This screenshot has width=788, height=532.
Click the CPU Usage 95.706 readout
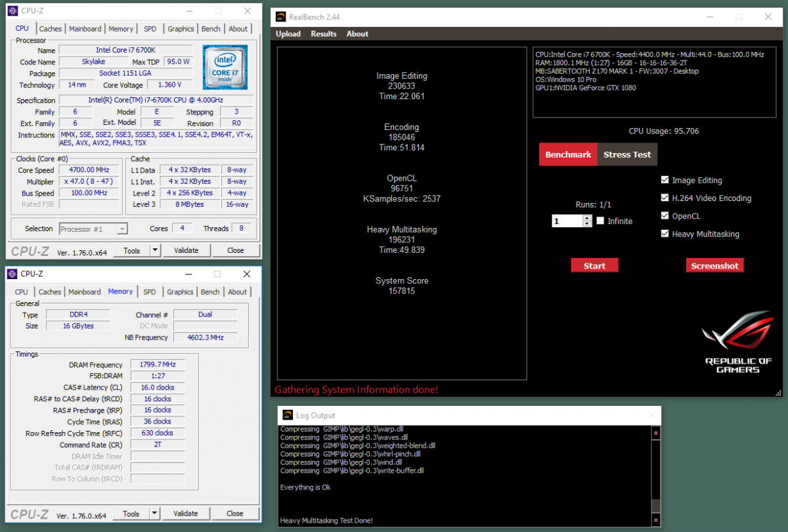point(664,131)
